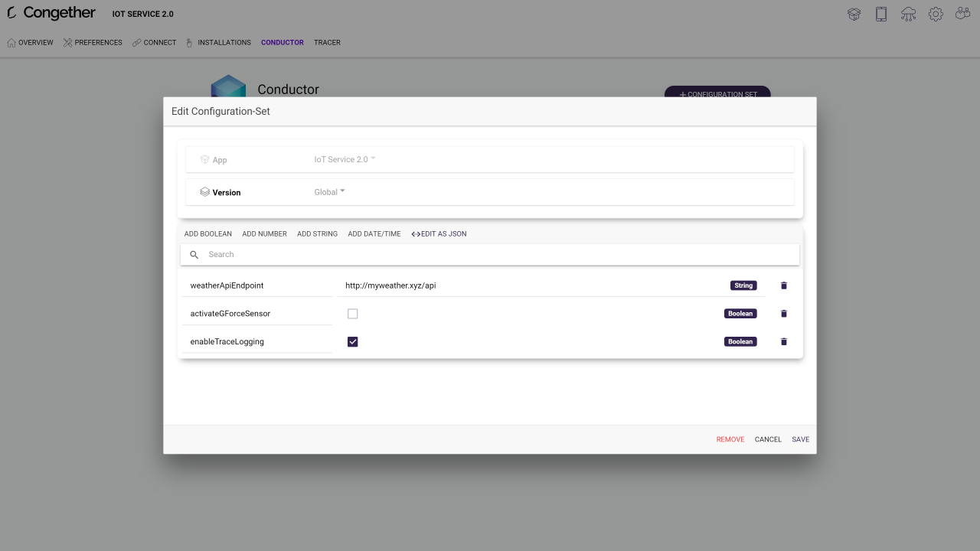Viewport: 980px width, 551px height.
Task: Go to the Connect tab
Action: click(x=154, y=43)
